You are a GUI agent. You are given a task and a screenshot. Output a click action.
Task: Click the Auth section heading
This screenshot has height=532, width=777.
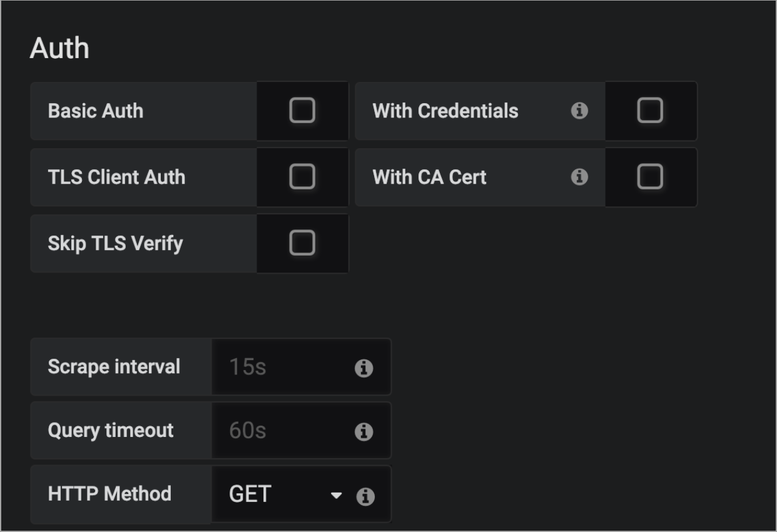click(x=59, y=49)
